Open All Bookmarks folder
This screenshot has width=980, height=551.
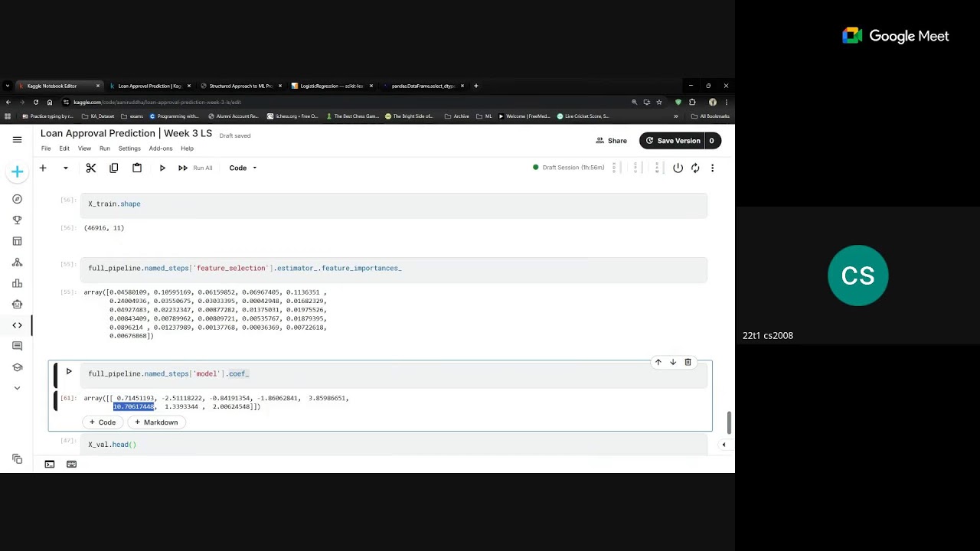(x=710, y=116)
